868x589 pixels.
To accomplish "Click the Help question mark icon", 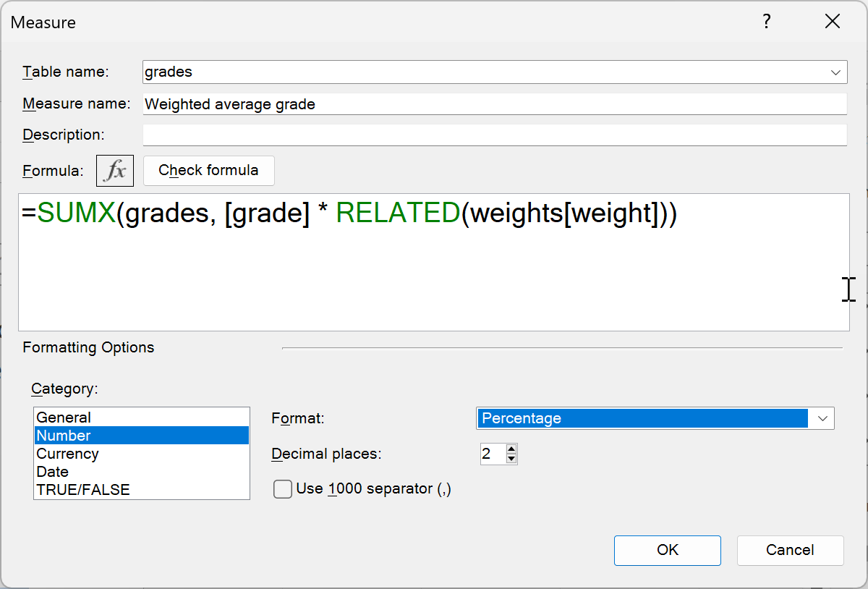I will (766, 22).
